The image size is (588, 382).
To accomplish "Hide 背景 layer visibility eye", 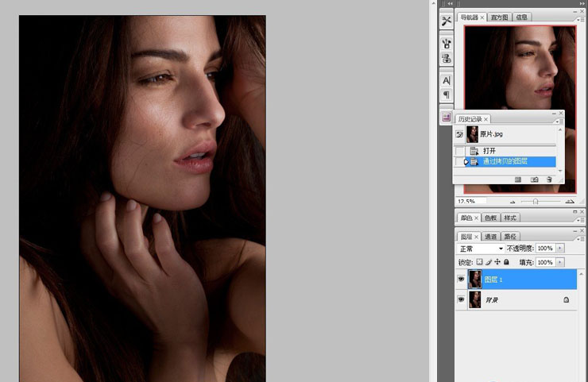I will tap(461, 299).
